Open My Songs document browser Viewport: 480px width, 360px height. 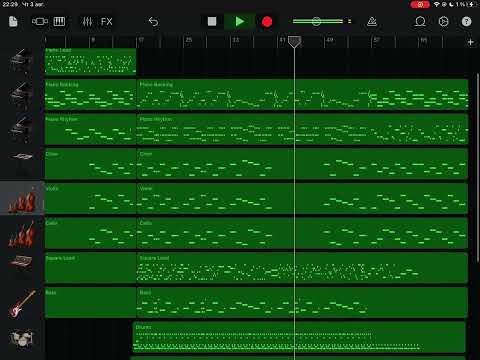(13, 22)
